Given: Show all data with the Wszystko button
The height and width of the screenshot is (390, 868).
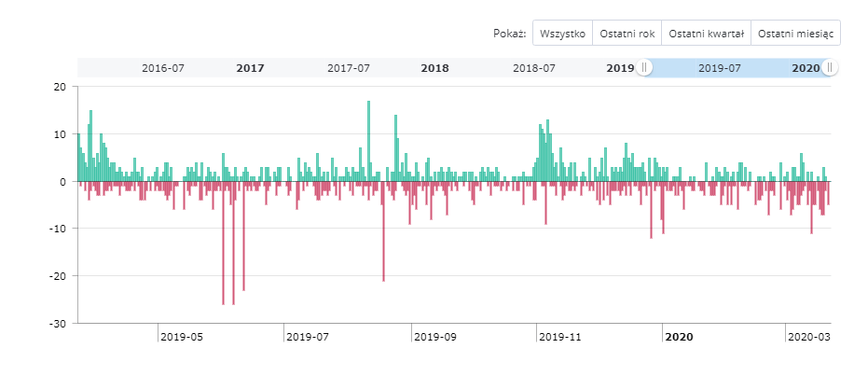Looking at the screenshot, I should click(x=562, y=34).
